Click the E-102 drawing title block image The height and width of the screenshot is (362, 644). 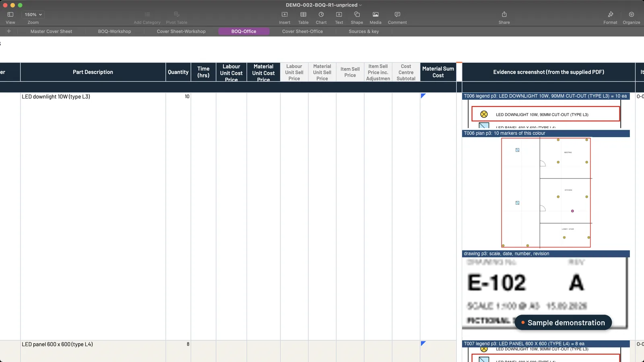(x=545, y=293)
